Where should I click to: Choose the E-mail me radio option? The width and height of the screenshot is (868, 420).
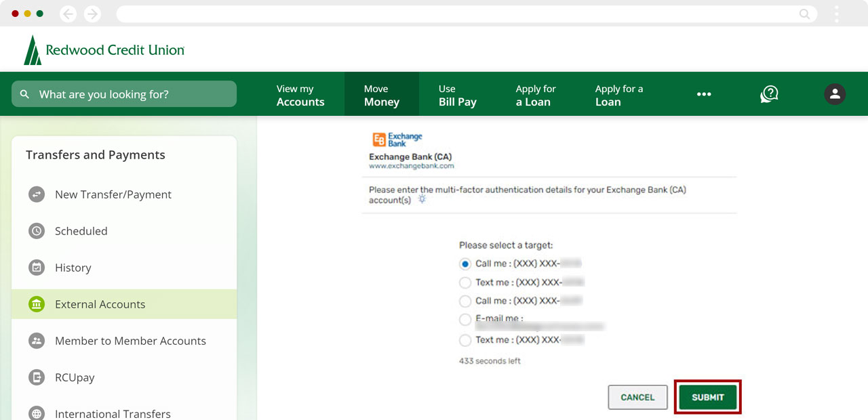[x=465, y=319]
